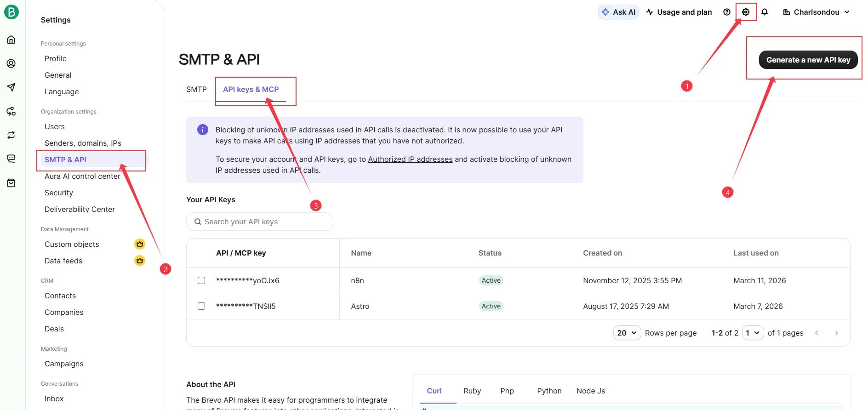Viewport: 868px width, 410px height.
Task: Open the Transactional arrows icon
Action: (x=11, y=135)
